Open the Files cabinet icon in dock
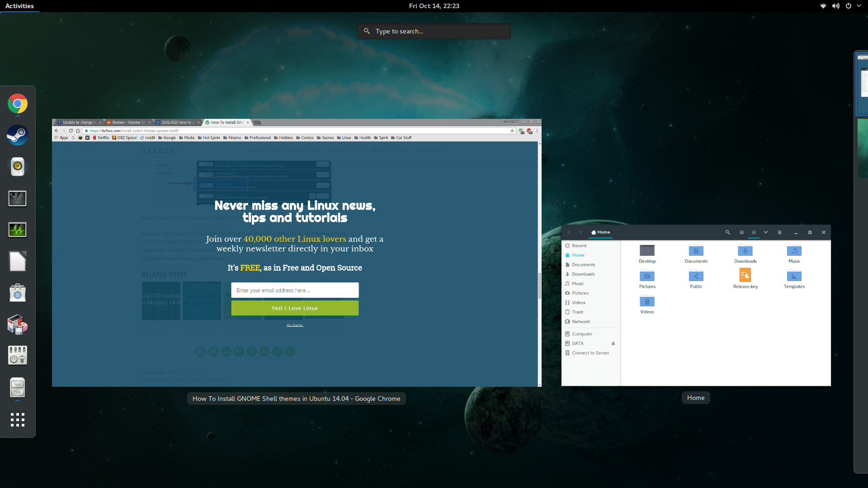Screen dimensions: 868x488 click(18, 387)
